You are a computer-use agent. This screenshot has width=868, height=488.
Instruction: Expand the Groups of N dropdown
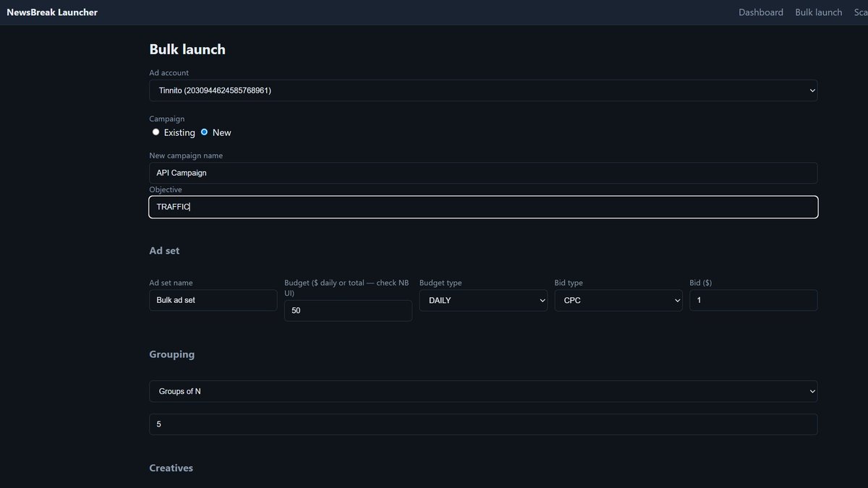tap(483, 391)
